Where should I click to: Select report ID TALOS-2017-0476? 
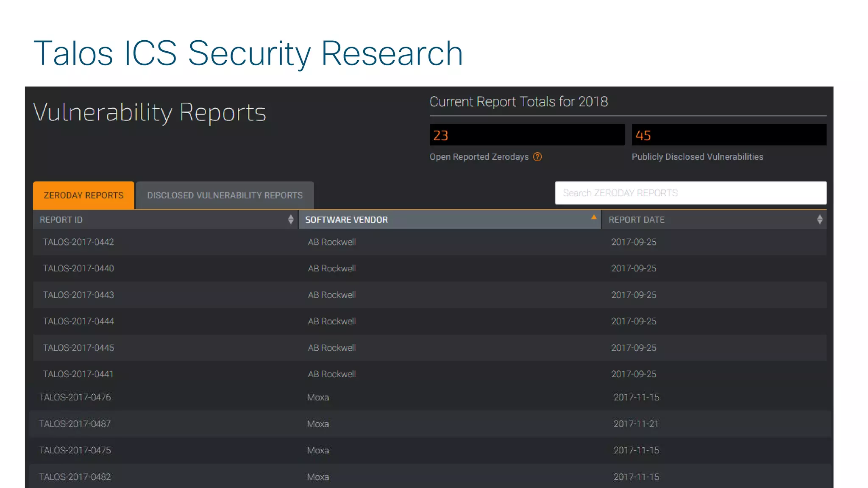coord(75,397)
